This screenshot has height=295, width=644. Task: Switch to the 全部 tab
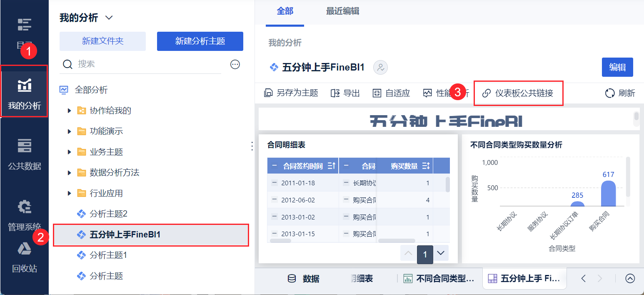click(285, 11)
